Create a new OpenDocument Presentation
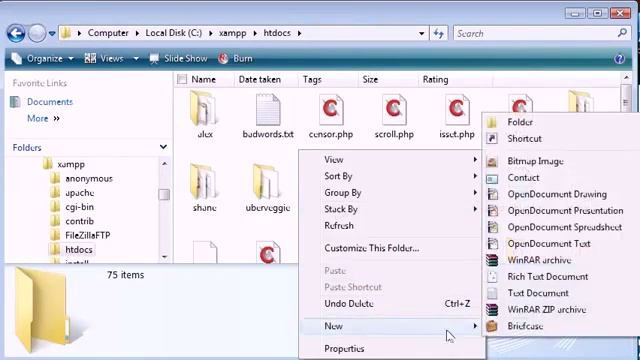Image resolution: width=640 pixels, height=360 pixels. [x=561, y=211]
